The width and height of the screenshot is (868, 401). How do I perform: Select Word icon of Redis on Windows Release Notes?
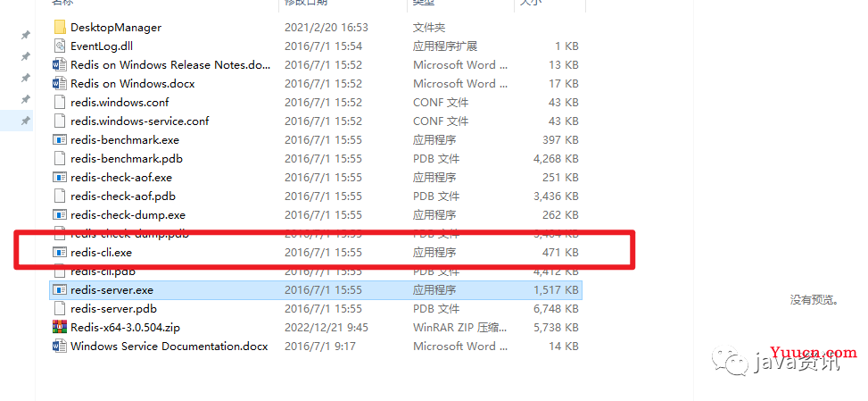(x=60, y=65)
